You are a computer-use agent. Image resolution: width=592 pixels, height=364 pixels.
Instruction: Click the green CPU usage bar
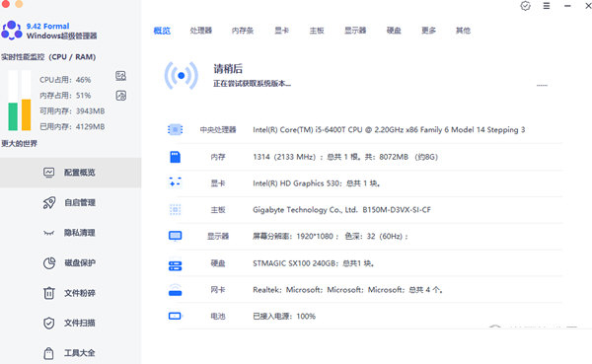point(13,116)
